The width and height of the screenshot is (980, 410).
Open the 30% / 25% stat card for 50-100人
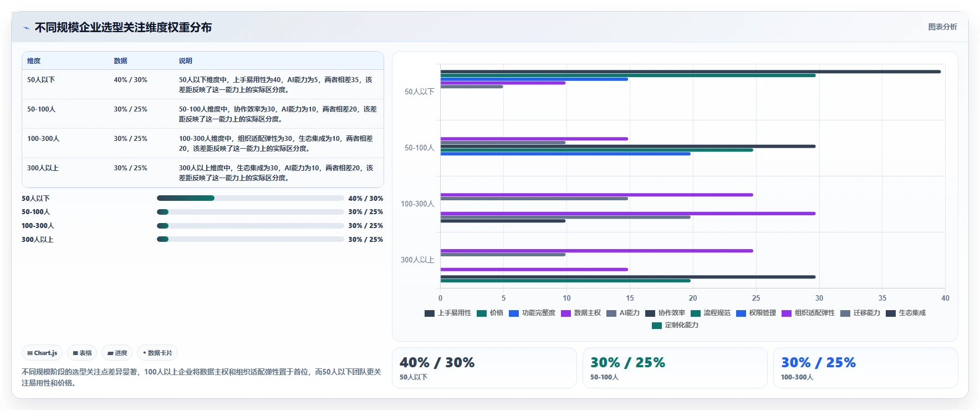click(675, 368)
